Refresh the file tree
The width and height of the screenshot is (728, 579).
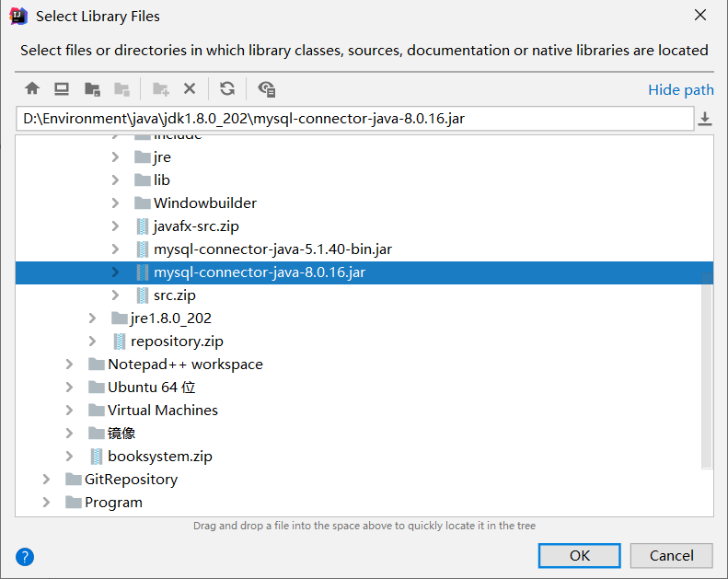[227, 88]
